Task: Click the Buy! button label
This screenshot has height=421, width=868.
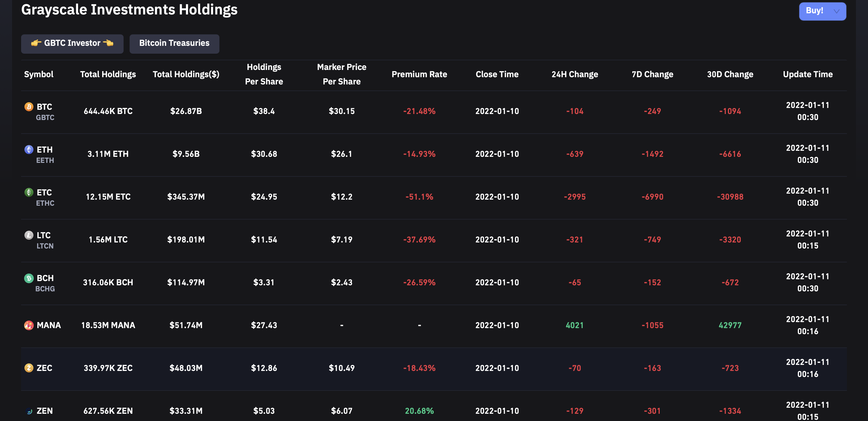Action: click(x=814, y=11)
